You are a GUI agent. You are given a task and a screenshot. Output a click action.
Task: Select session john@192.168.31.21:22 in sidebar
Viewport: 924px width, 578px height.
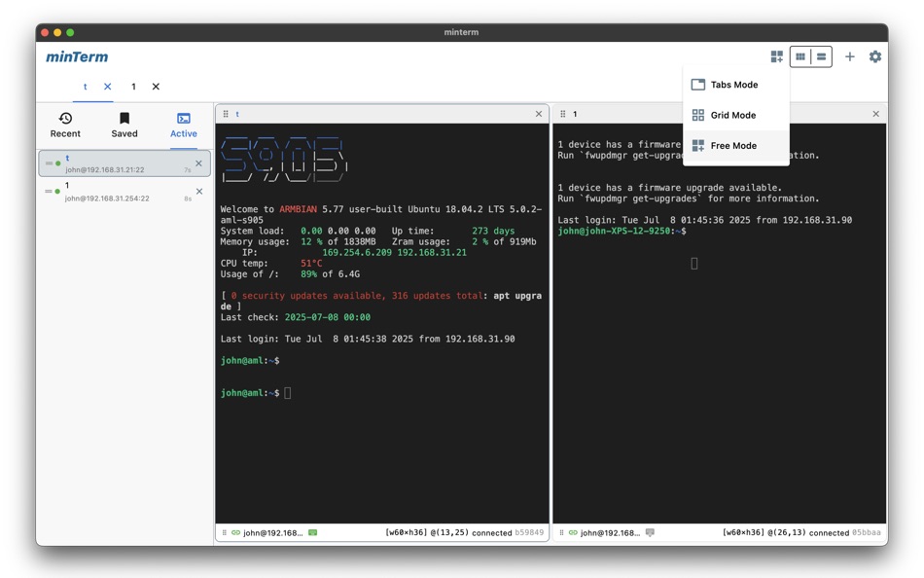tap(124, 163)
